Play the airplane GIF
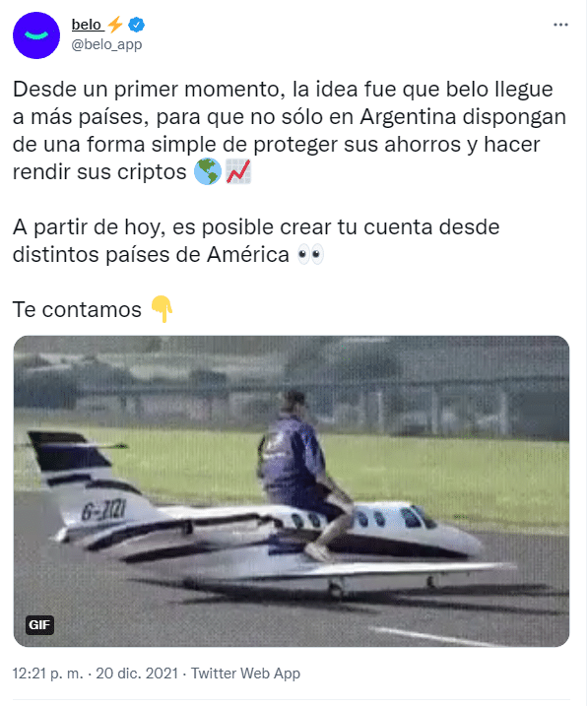 pos(292,491)
